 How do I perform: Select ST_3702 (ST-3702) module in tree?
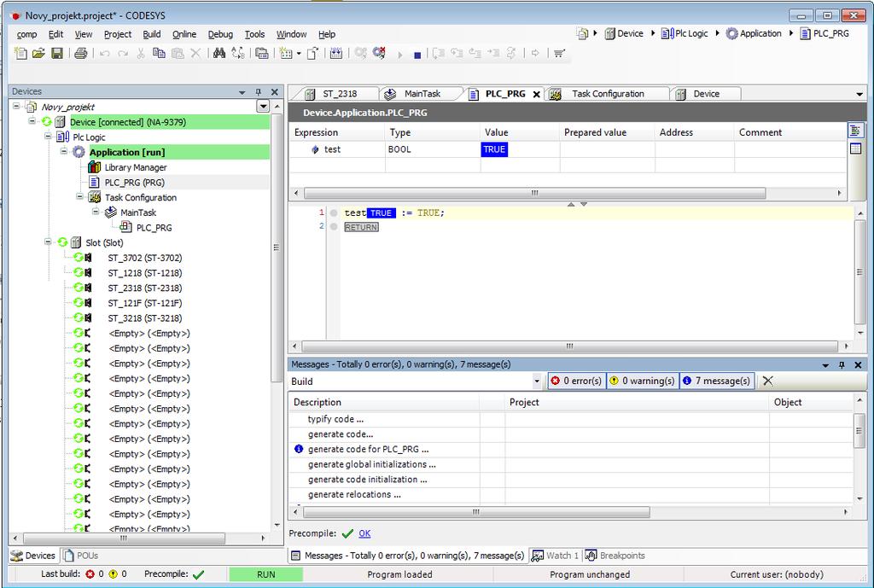click(x=144, y=258)
